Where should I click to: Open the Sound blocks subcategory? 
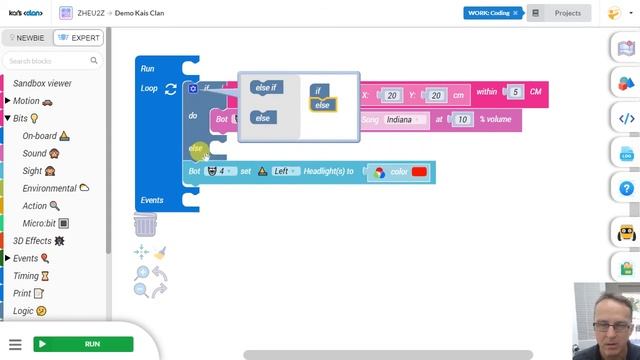41,153
